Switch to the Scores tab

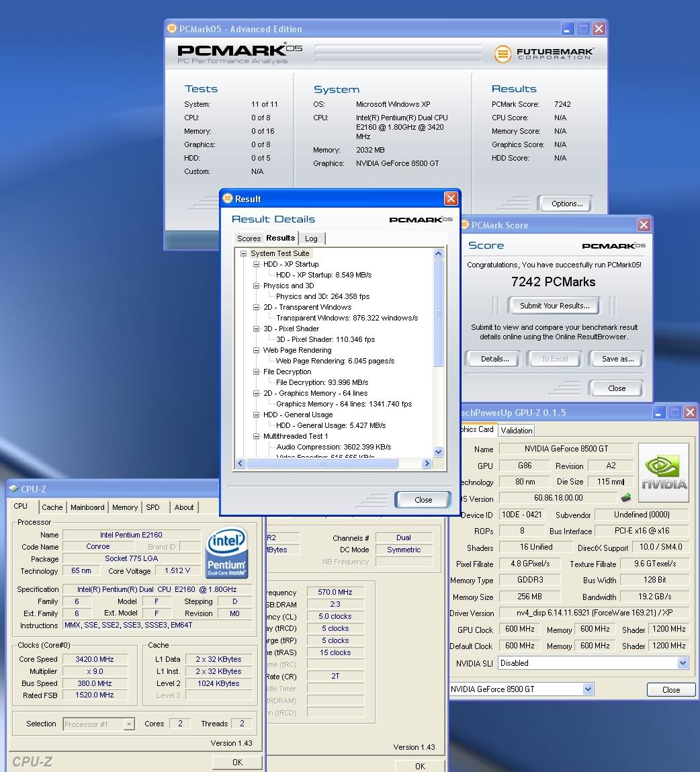(x=249, y=239)
